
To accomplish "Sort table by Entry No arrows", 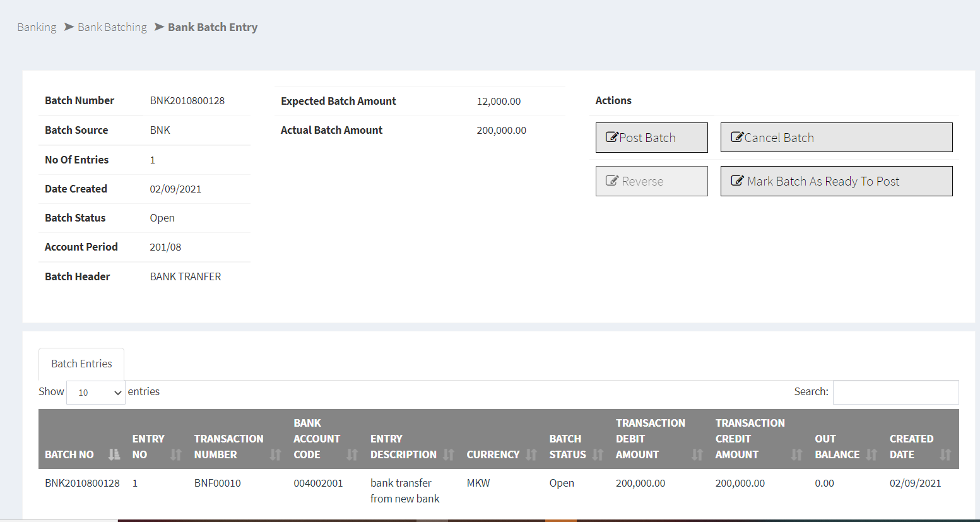I will (x=176, y=454).
